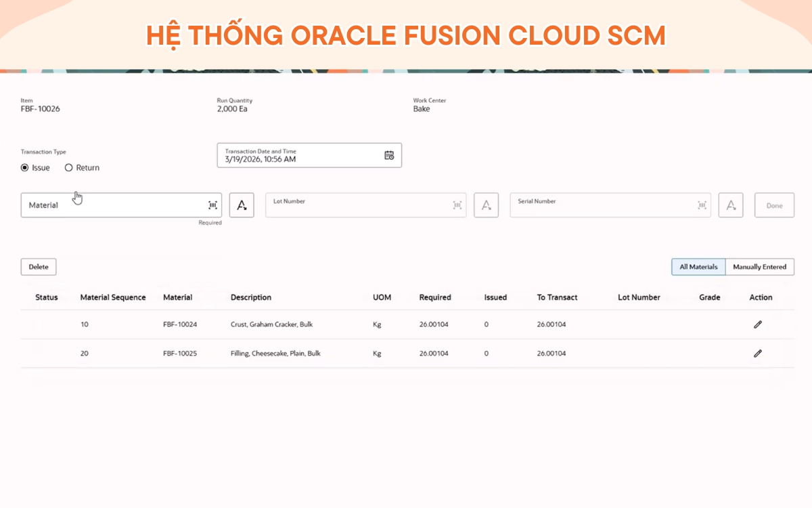Click the UOM column header
Screen dimensions: 812x508
click(382, 297)
